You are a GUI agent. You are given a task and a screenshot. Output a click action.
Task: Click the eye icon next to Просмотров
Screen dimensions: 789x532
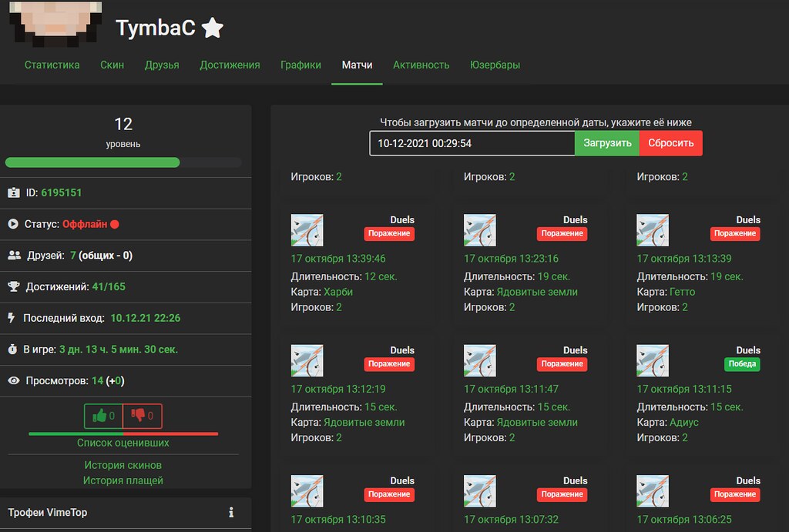(x=14, y=380)
